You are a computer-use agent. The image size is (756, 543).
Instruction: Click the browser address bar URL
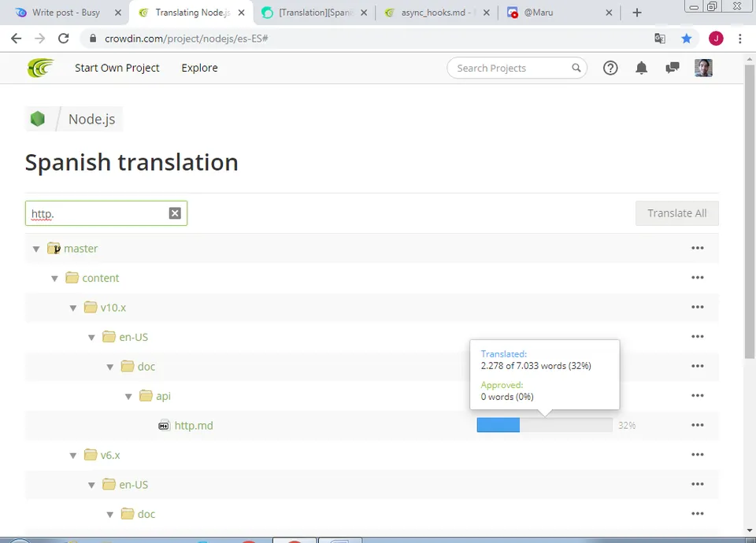[x=186, y=39]
